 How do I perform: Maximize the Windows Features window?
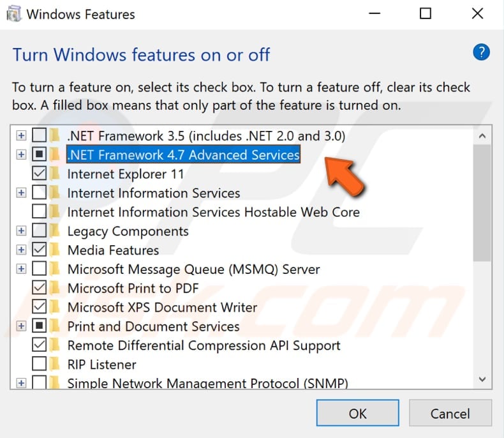426,13
